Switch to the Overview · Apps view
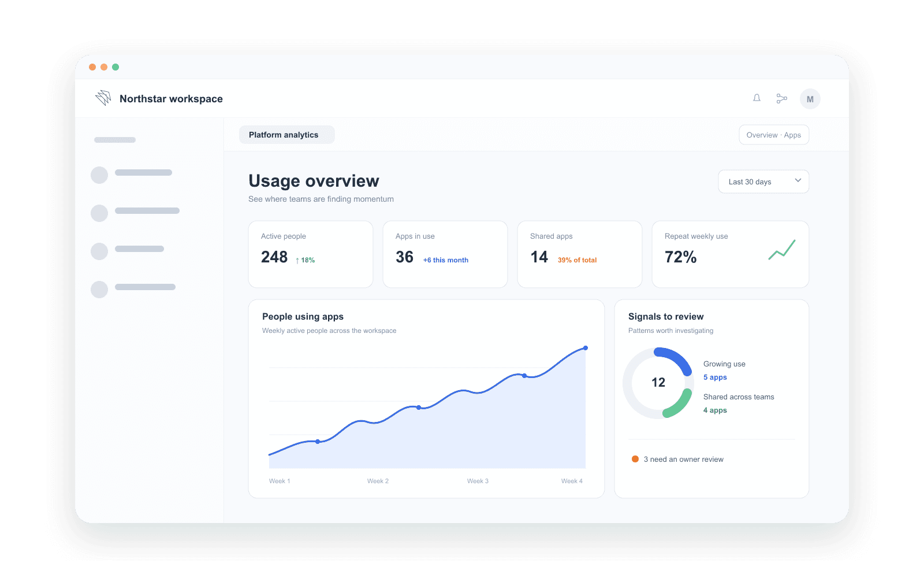Screen dimensions: 924x578 [x=774, y=135]
